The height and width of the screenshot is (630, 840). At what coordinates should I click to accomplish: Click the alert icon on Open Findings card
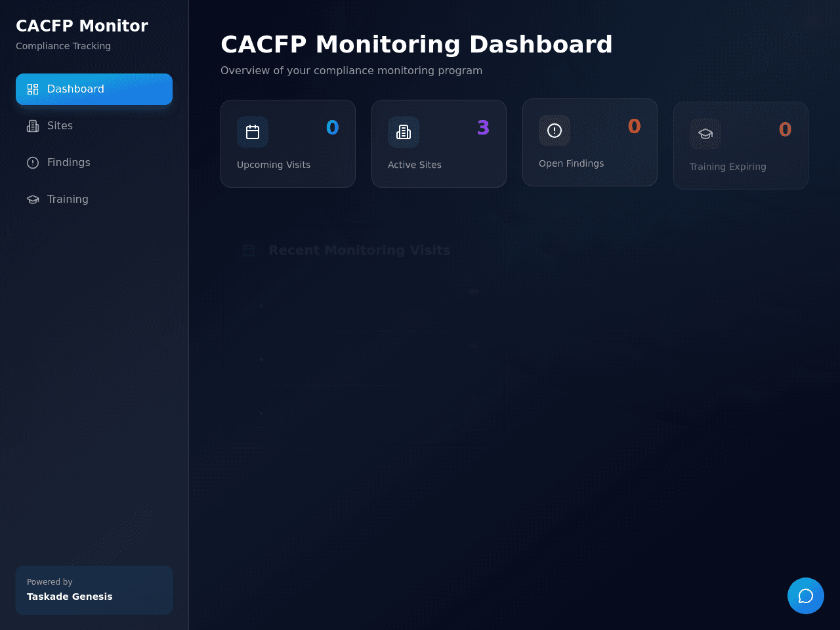tap(555, 131)
